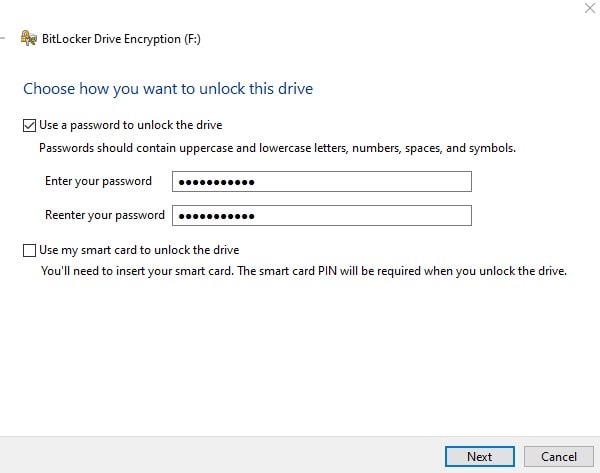Click the BitLocker Drive Encryption (F:) title
Image resolution: width=600 pixels, height=473 pixels.
point(121,39)
